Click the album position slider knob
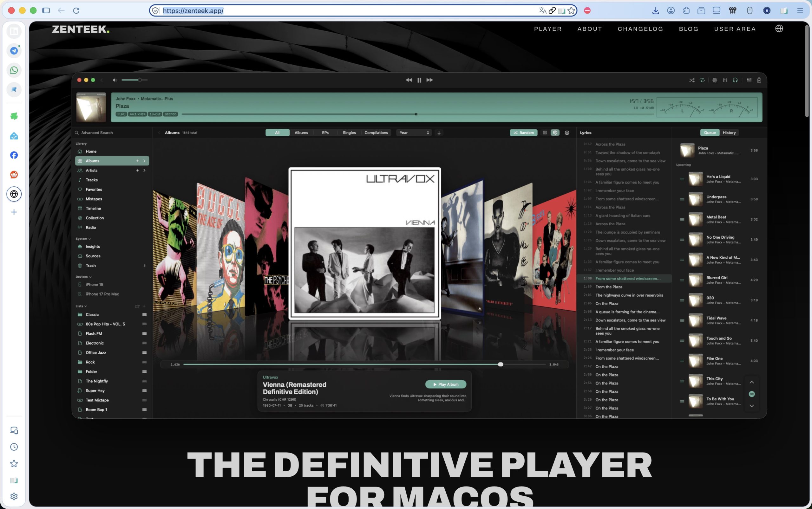Screen dimensions: 812x509 click(501, 364)
